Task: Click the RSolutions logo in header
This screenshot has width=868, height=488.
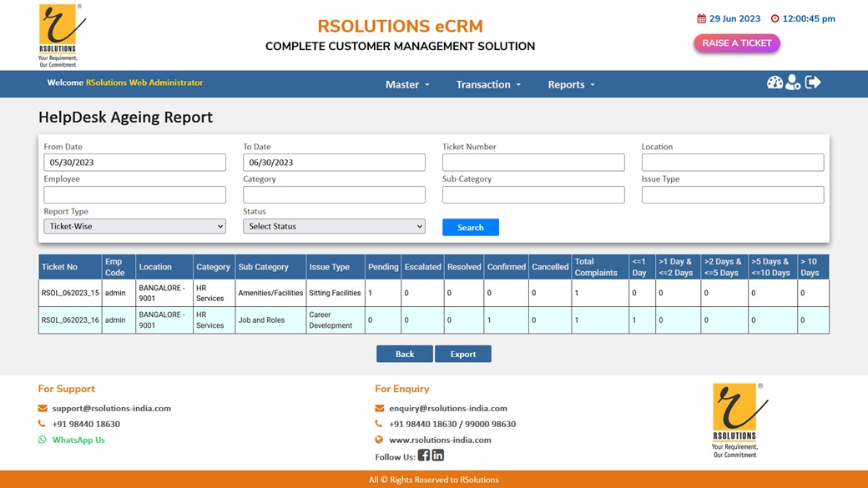Action: tap(59, 35)
